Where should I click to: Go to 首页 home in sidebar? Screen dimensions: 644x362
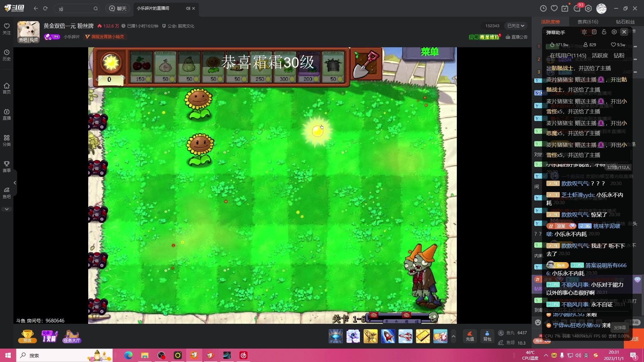7,88
